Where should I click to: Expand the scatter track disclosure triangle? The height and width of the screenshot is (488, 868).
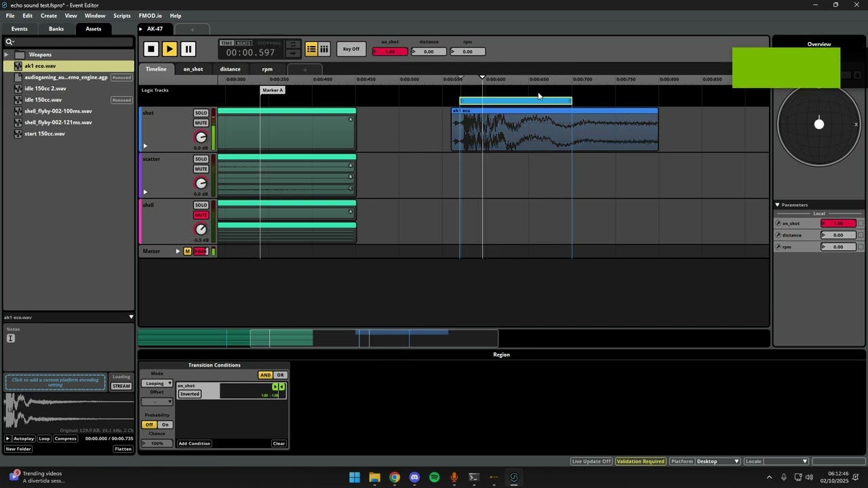point(144,192)
